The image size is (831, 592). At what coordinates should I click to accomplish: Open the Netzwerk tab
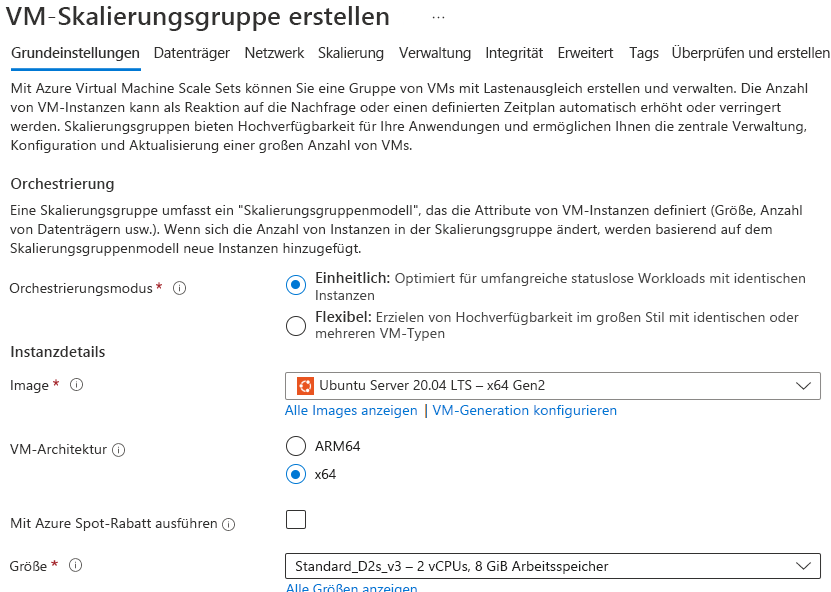click(274, 53)
